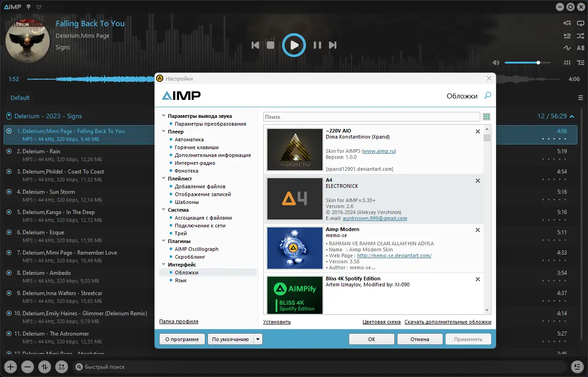Collapse the Параметры вывода звука tree section
Image resolution: width=588 pixels, height=377 pixels.
coord(163,116)
